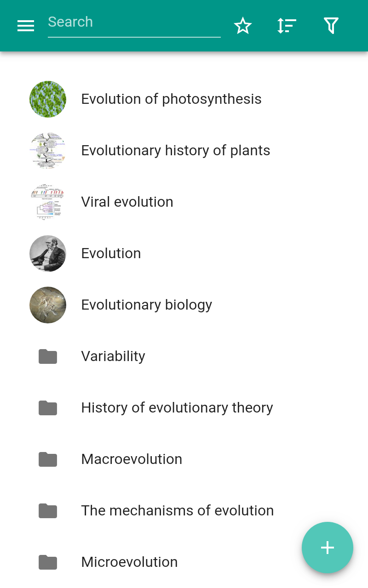Open the Evolution portrait thumbnail

coord(48,254)
